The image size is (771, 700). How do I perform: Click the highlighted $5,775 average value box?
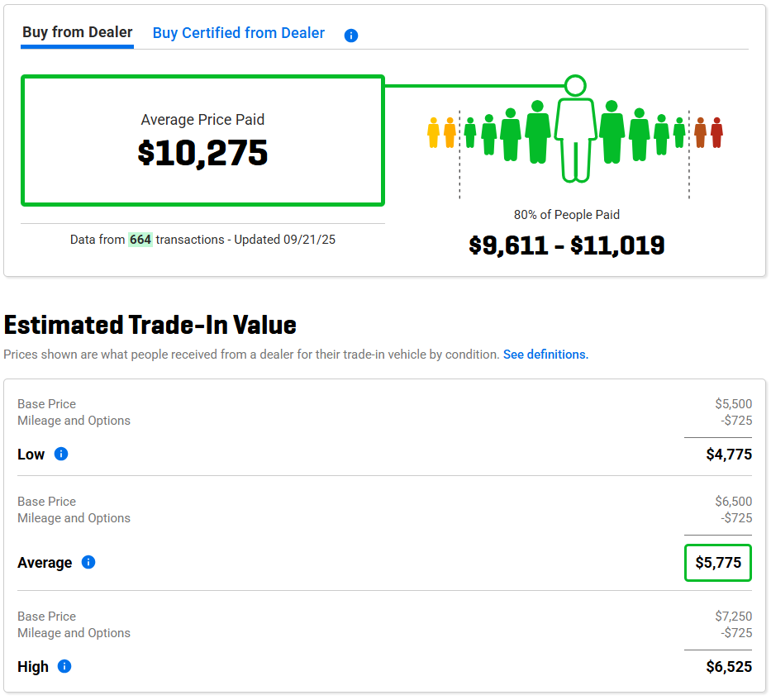[717, 563]
